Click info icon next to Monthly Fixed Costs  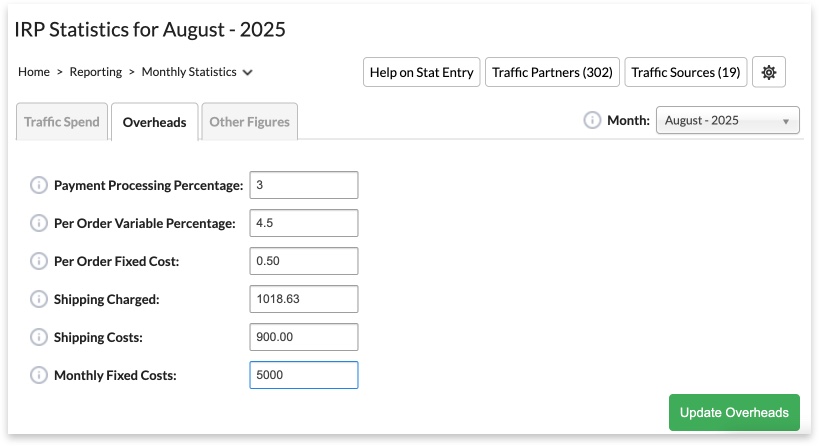click(x=39, y=375)
